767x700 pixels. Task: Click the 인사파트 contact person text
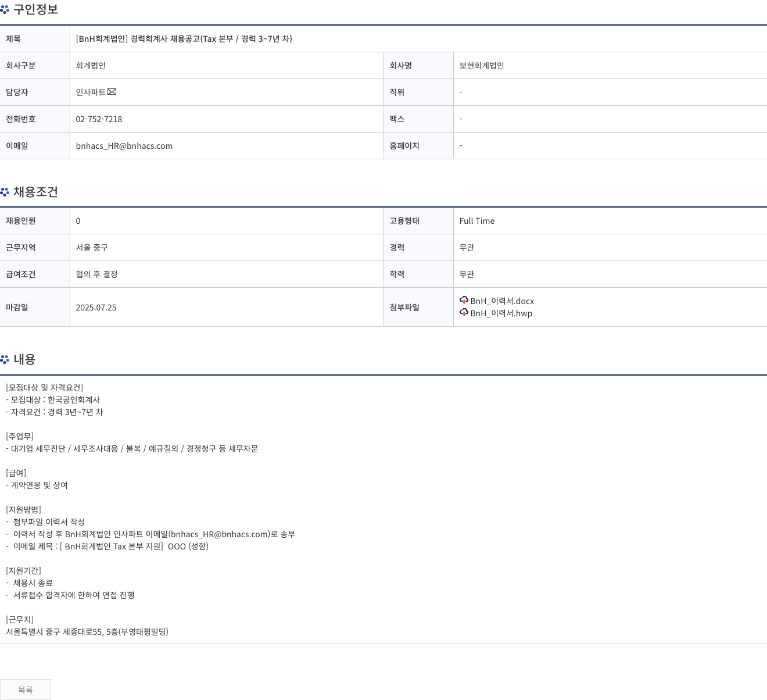[x=91, y=92]
